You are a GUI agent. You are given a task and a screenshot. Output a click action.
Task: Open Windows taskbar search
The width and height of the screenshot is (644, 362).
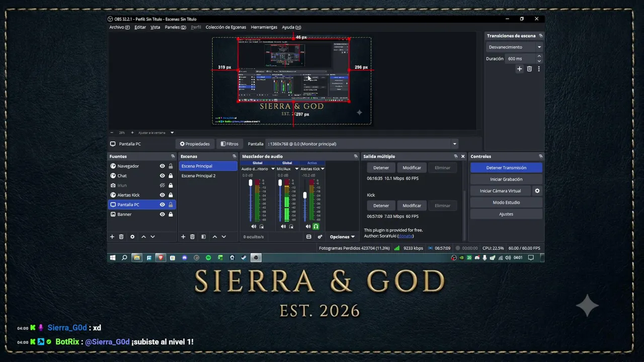pos(124,258)
